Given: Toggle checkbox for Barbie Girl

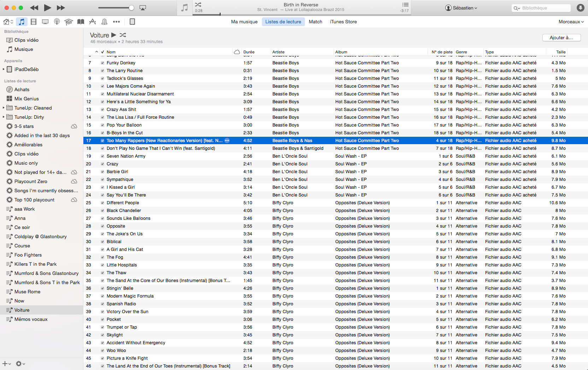Looking at the screenshot, I should click(x=102, y=172).
